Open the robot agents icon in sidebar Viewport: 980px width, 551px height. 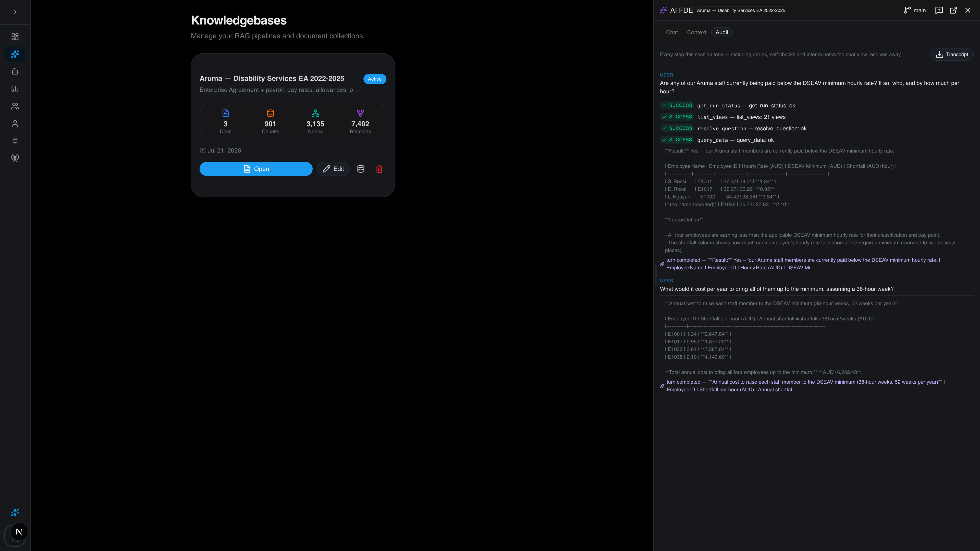[15, 71]
